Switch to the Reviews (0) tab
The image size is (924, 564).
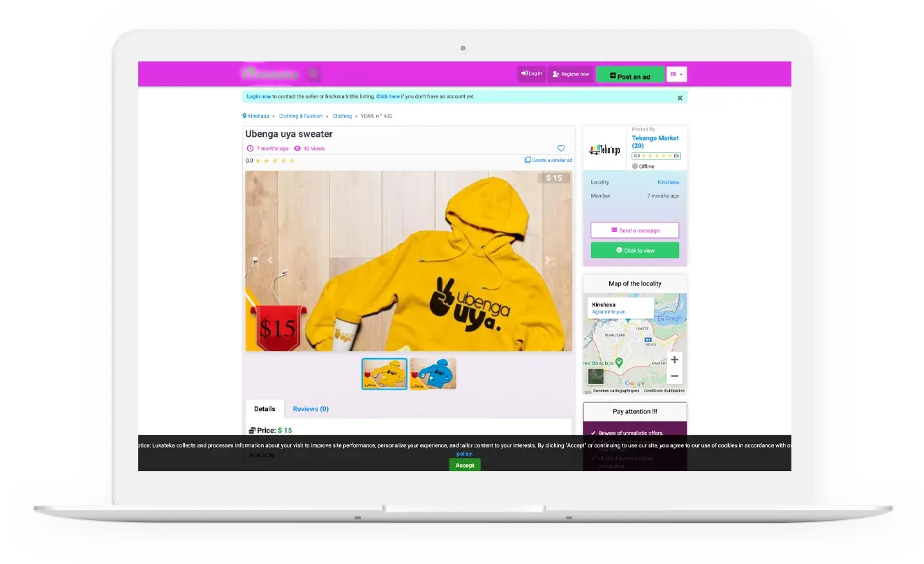click(x=311, y=409)
